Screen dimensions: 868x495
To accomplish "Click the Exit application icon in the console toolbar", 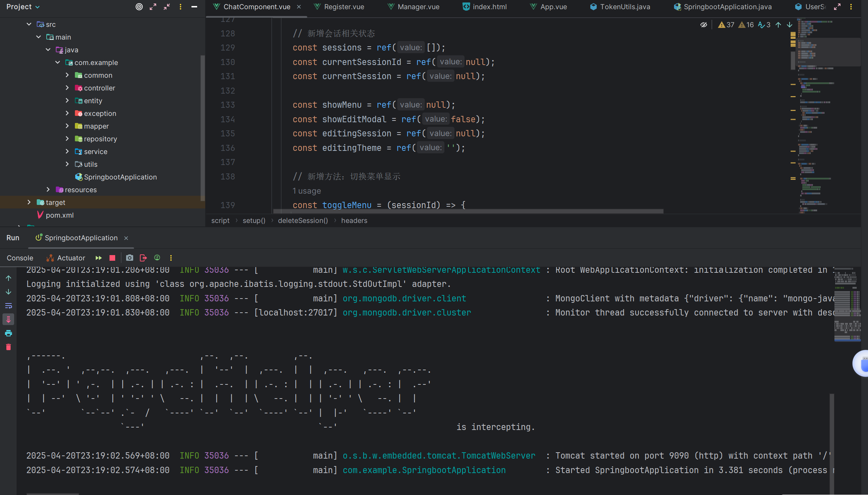I will pos(143,258).
